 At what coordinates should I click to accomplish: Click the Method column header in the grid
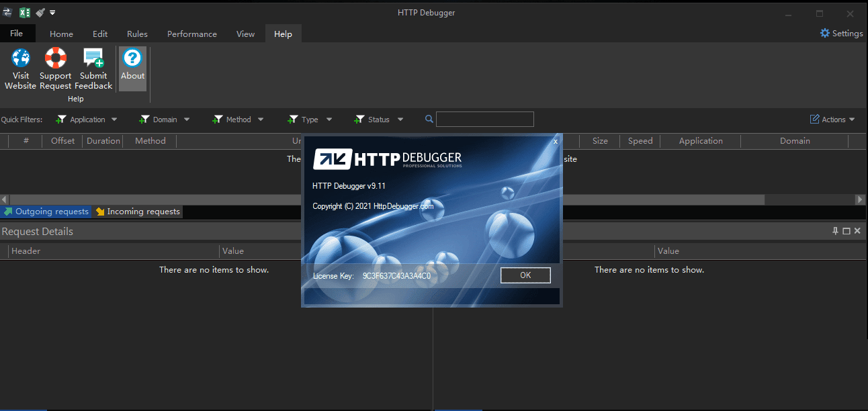tap(150, 141)
